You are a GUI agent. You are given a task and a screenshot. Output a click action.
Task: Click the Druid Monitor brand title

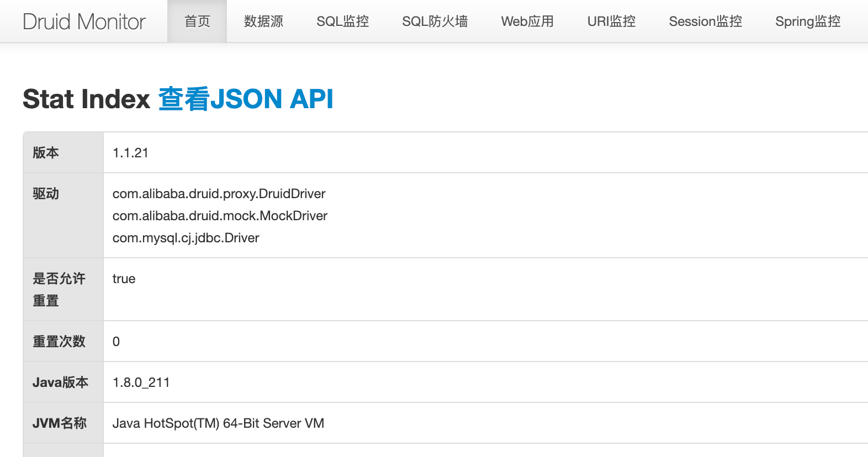(x=84, y=22)
